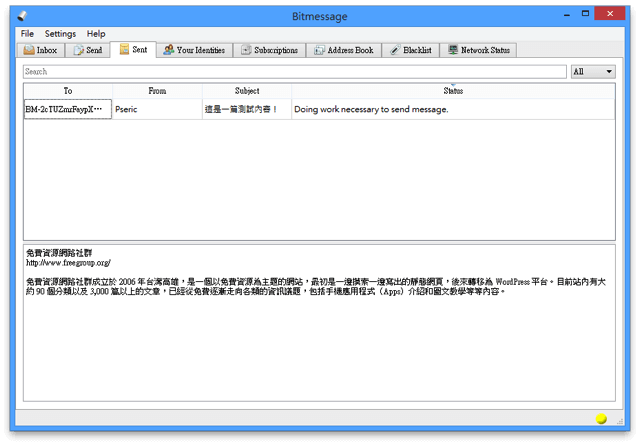Click the Inbox tab envelope icon
This screenshot has width=640, height=445.
pyautogui.click(x=29, y=50)
